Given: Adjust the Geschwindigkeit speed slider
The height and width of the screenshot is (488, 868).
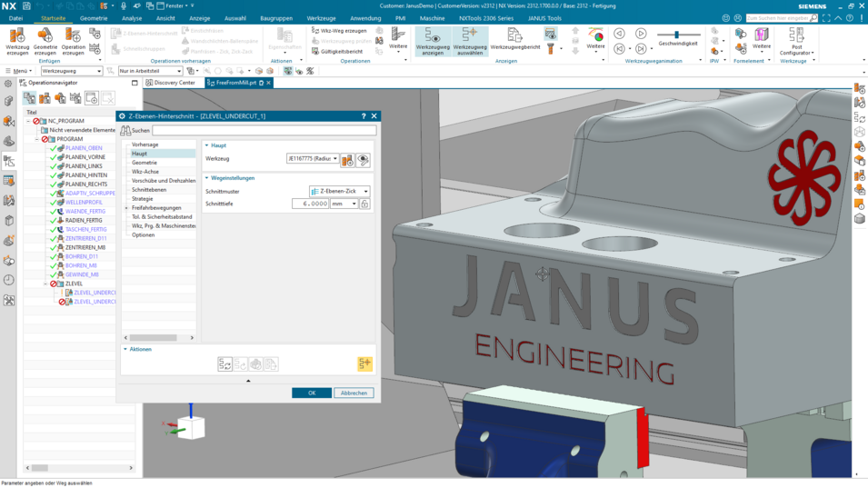Looking at the screenshot, I should [677, 35].
